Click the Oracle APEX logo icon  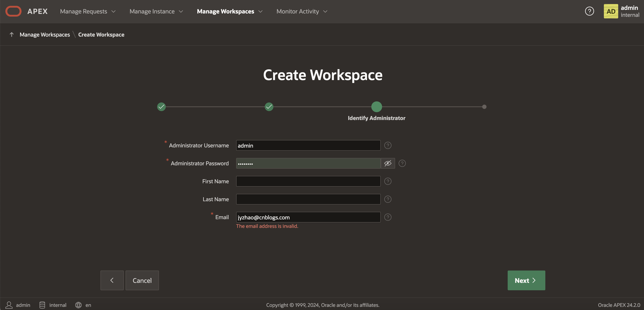(x=13, y=11)
